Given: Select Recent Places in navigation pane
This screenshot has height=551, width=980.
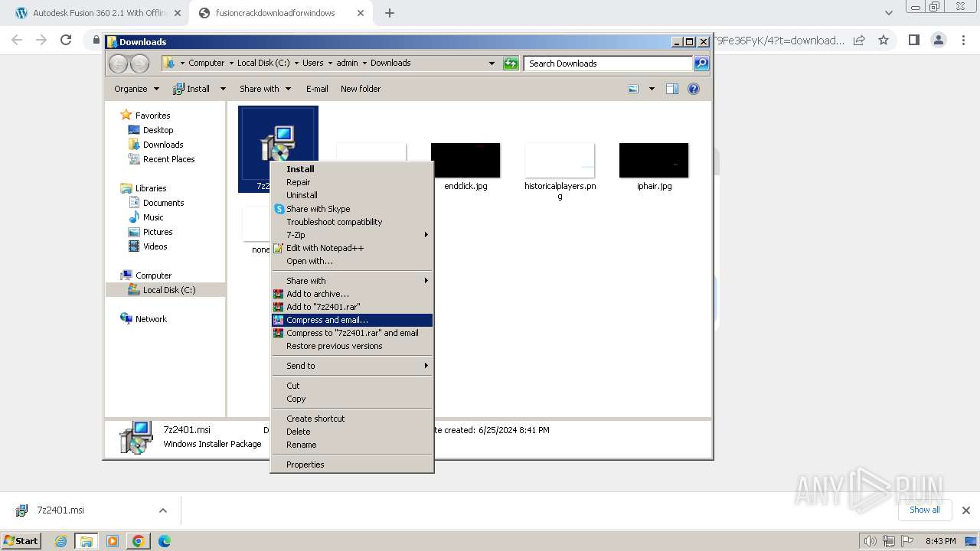Looking at the screenshot, I should pyautogui.click(x=168, y=159).
